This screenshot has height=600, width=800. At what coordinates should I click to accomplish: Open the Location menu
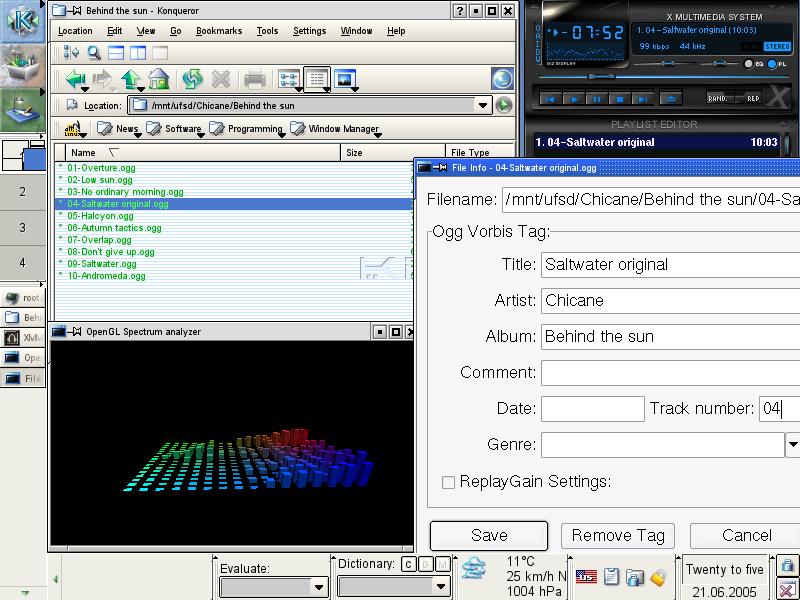pos(75,31)
